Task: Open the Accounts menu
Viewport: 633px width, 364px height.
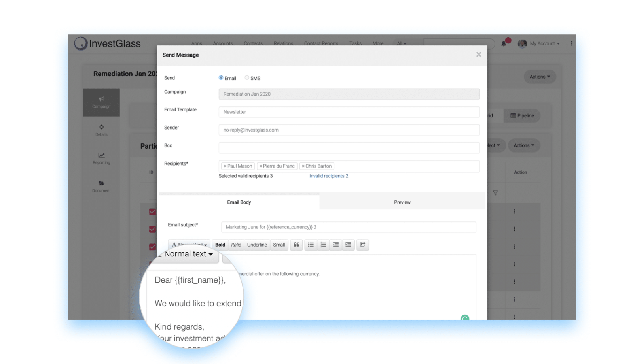Action: (x=223, y=44)
